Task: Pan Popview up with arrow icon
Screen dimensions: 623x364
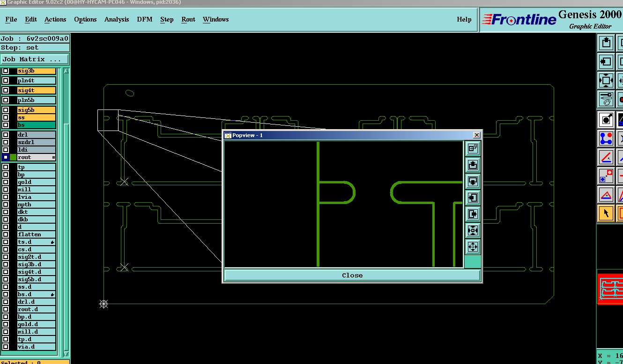Action: [473, 165]
